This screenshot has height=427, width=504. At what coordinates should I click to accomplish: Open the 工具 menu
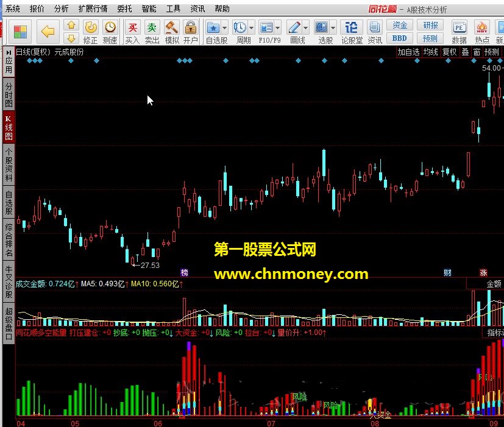click(173, 9)
